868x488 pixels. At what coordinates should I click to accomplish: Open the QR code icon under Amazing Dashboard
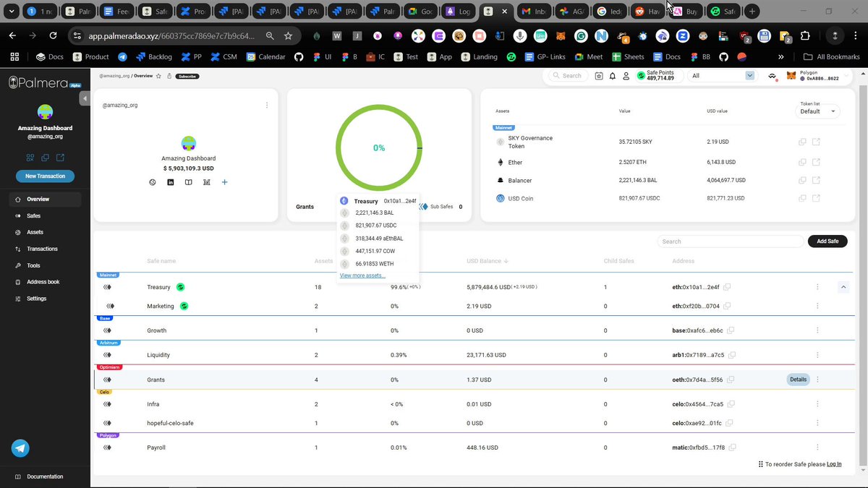pyautogui.click(x=30, y=158)
